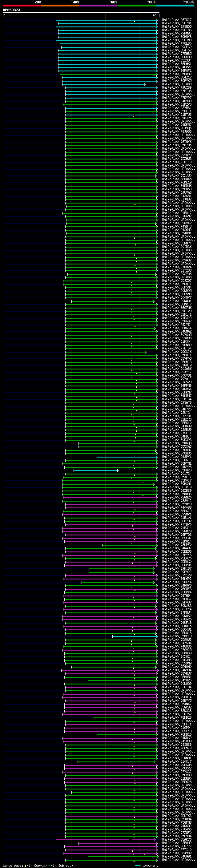Viewport: 197px width, 868px height.
Task: Open hit UniRef100_B9GI86
Action: [x=176, y=30]
